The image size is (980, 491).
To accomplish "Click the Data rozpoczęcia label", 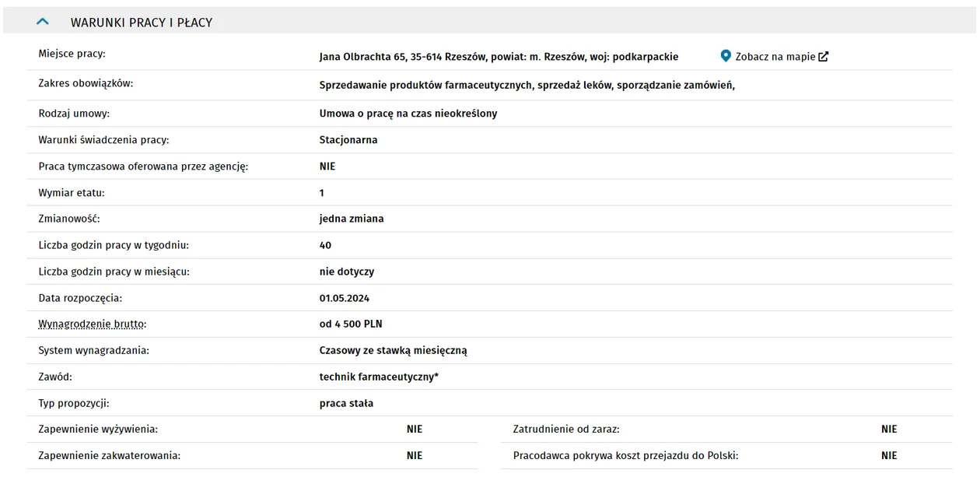I will click(x=80, y=298).
